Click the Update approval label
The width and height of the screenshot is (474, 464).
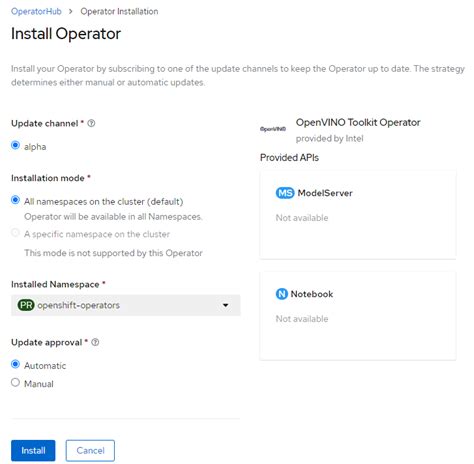click(x=47, y=342)
